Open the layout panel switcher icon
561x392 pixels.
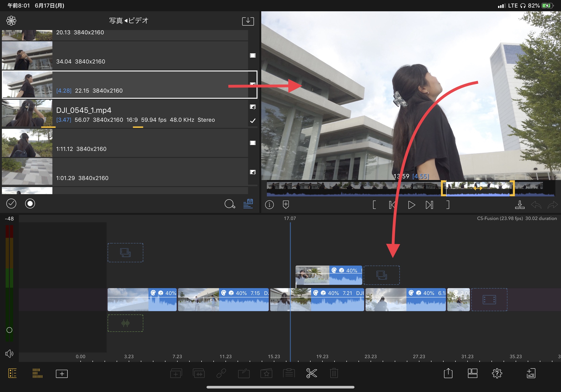[472, 373]
